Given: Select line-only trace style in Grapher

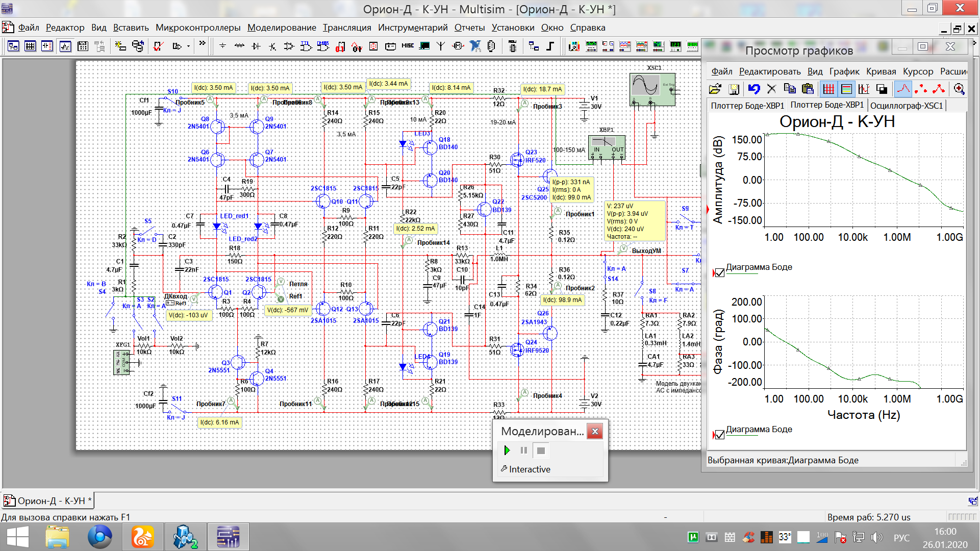Looking at the screenshot, I should (903, 89).
